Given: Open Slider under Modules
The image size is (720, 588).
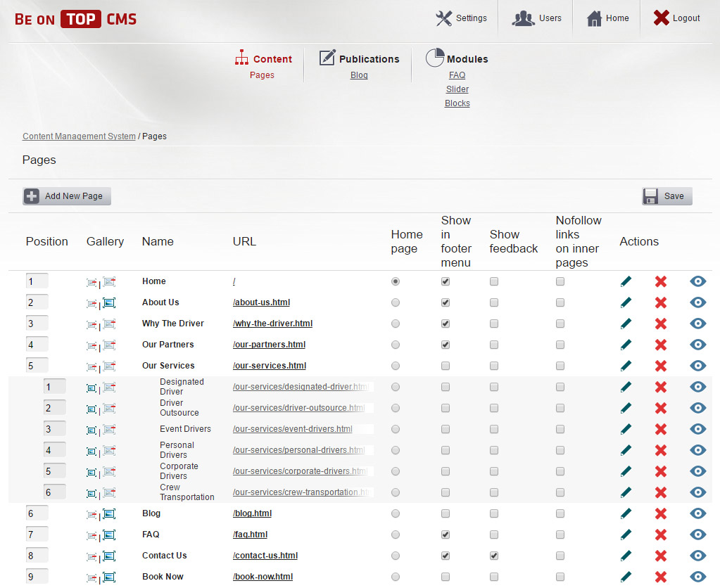Looking at the screenshot, I should pos(457,89).
